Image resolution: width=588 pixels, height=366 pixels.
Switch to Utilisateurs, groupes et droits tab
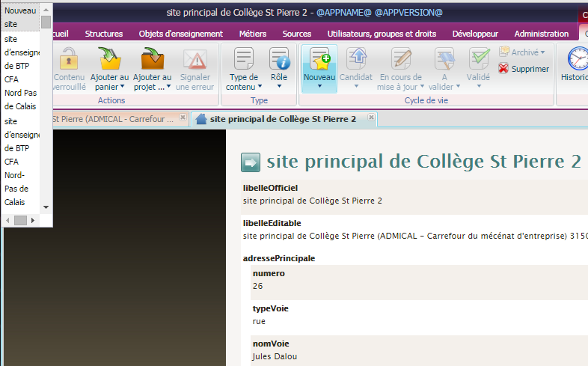(x=382, y=34)
